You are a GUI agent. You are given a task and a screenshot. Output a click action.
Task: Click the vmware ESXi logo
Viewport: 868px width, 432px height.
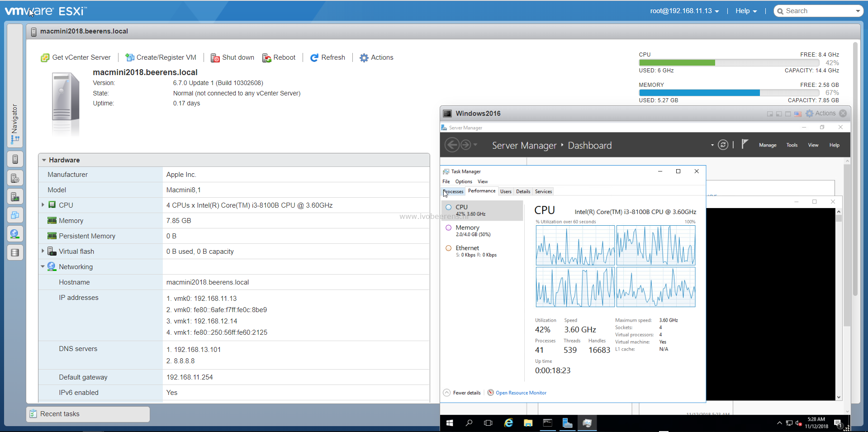click(x=46, y=11)
